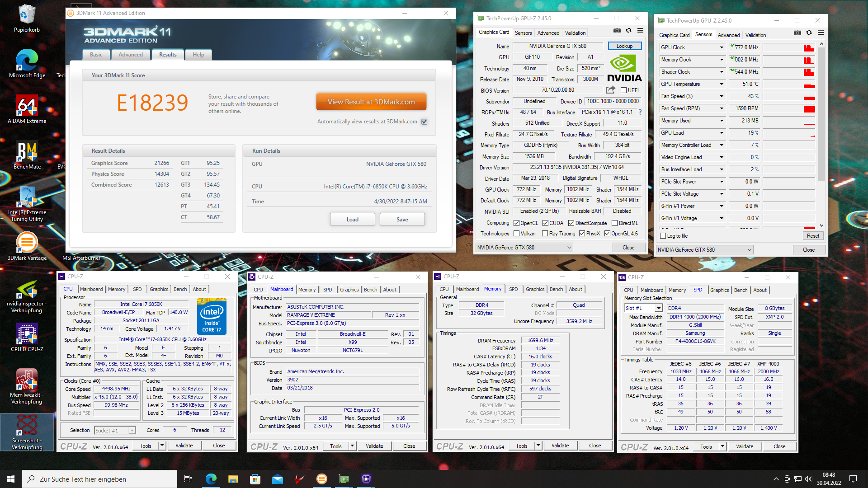Toggle the DirectML checkbox
The width and height of the screenshot is (868, 488).
pos(614,223)
